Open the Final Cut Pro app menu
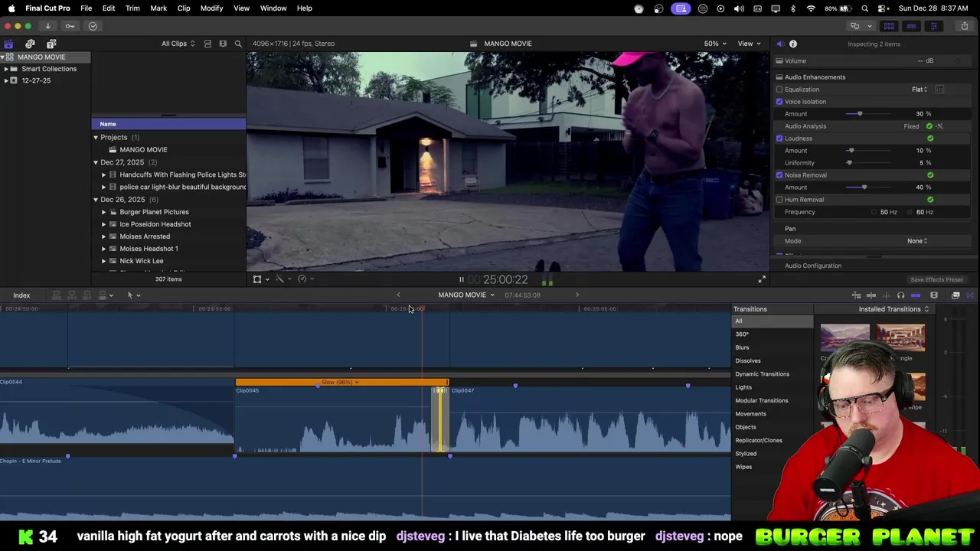Viewport: 980px width, 551px height. click(47, 8)
